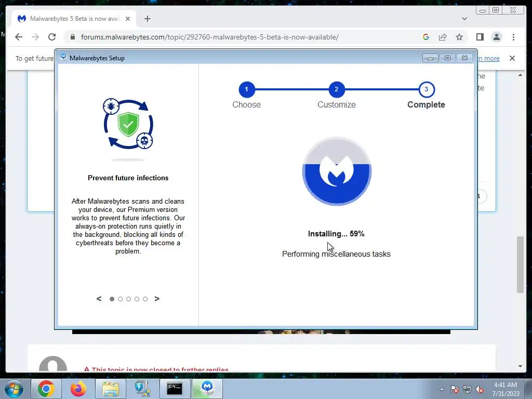Click step 3 Complete circle

[427, 89]
